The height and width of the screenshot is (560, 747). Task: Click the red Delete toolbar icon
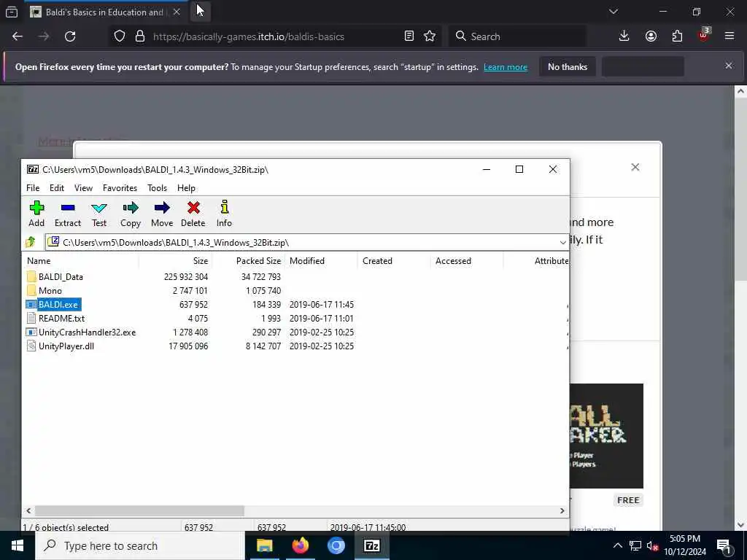193,214
